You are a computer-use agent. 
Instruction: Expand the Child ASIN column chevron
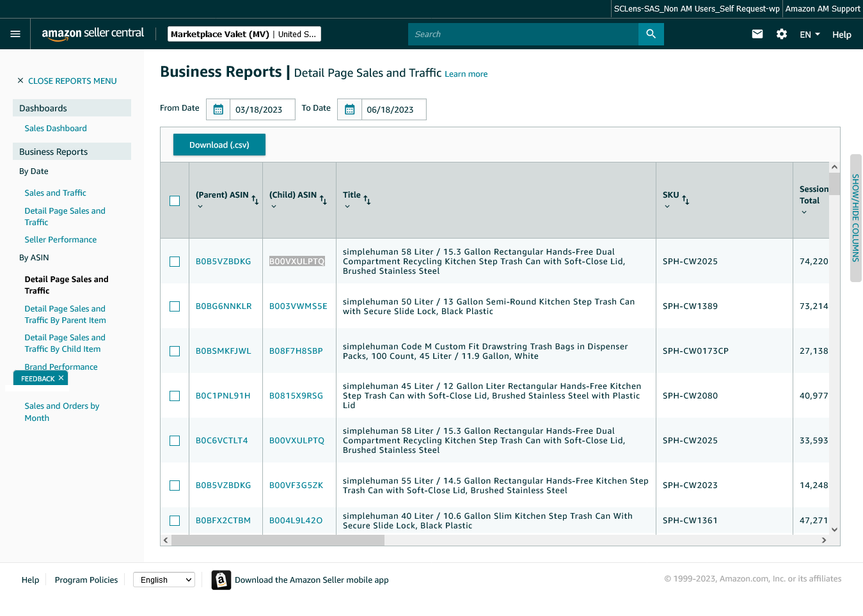click(x=274, y=207)
